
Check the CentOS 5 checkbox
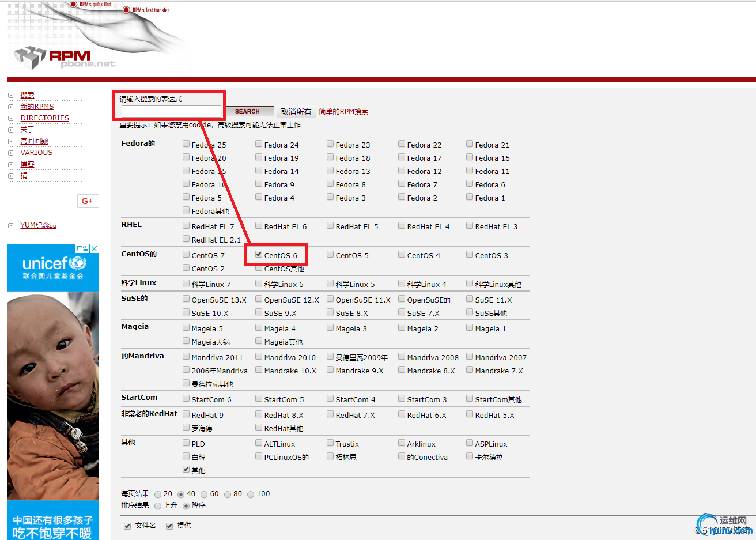pos(330,254)
